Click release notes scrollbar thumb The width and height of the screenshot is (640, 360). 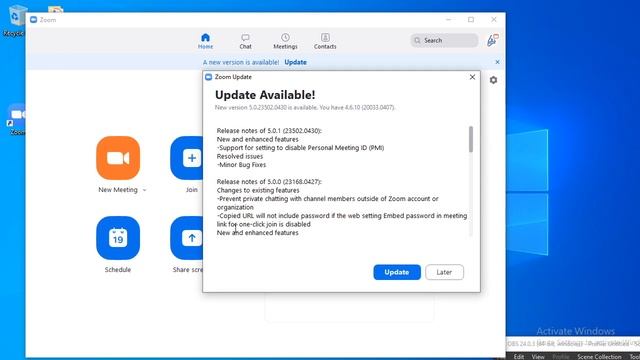point(471,139)
